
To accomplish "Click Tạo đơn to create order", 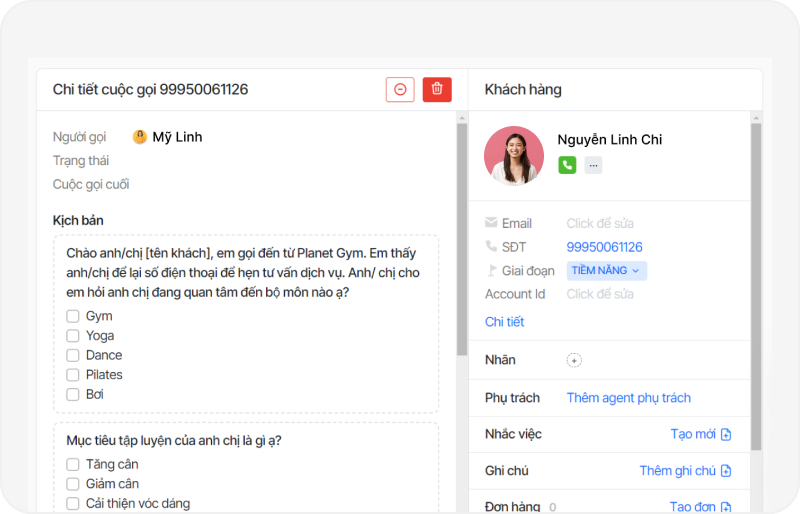I will tap(700, 507).
